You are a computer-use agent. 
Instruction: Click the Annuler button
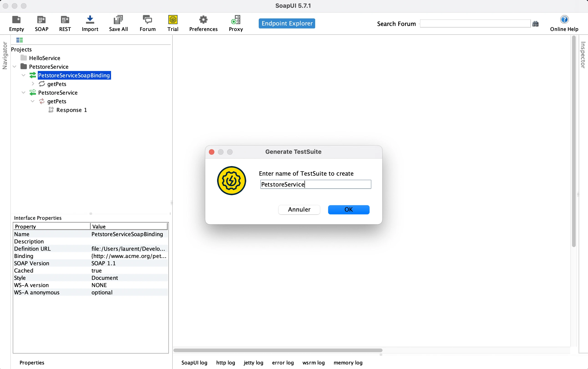(x=299, y=209)
